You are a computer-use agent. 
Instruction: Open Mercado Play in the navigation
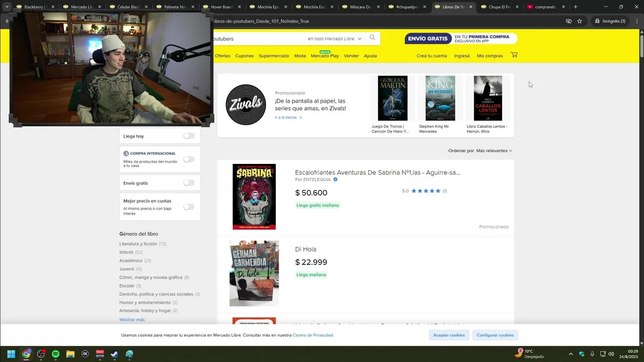tap(325, 56)
